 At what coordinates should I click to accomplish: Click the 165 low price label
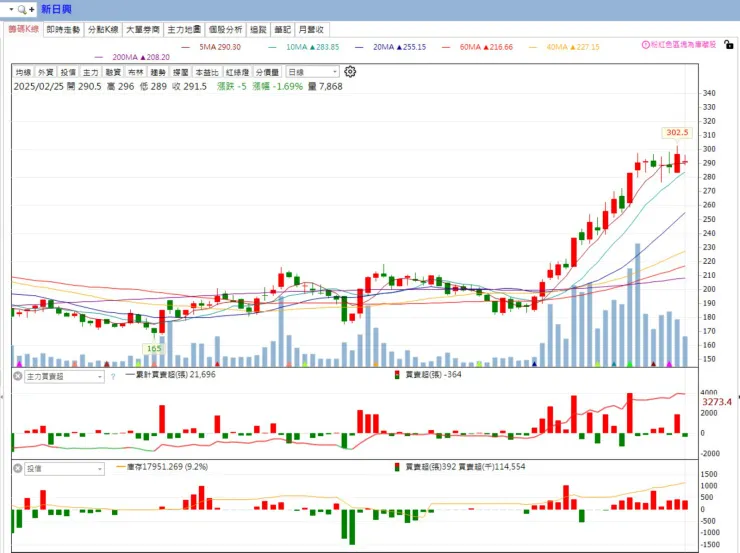point(154,349)
